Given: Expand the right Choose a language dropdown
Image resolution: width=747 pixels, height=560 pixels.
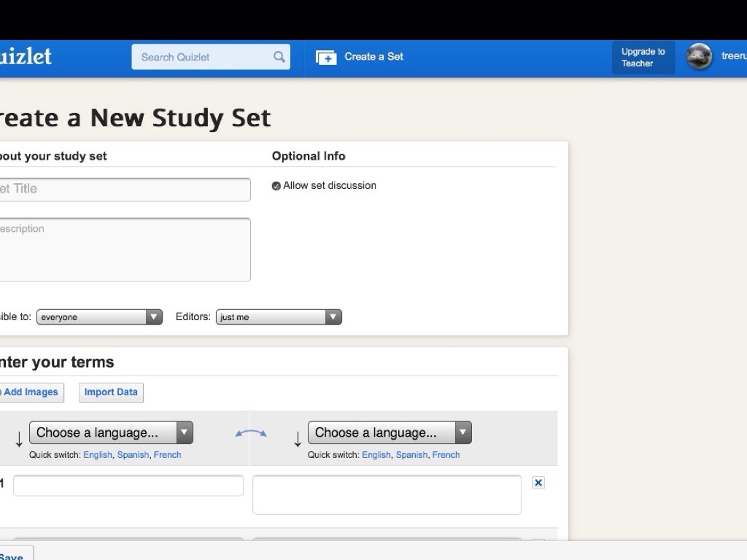Looking at the screenshot, I should pyautogui.click(x=390, y=432).
